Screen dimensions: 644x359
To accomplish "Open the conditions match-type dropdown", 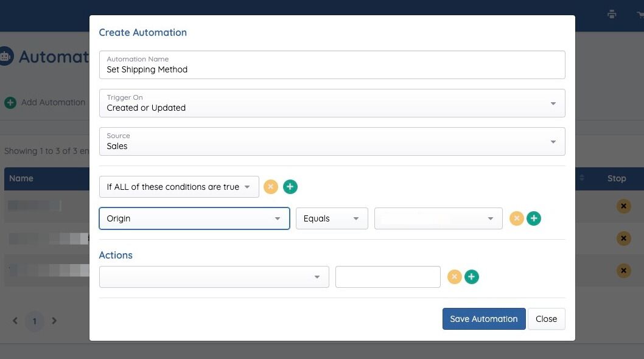I will point(178,187).
